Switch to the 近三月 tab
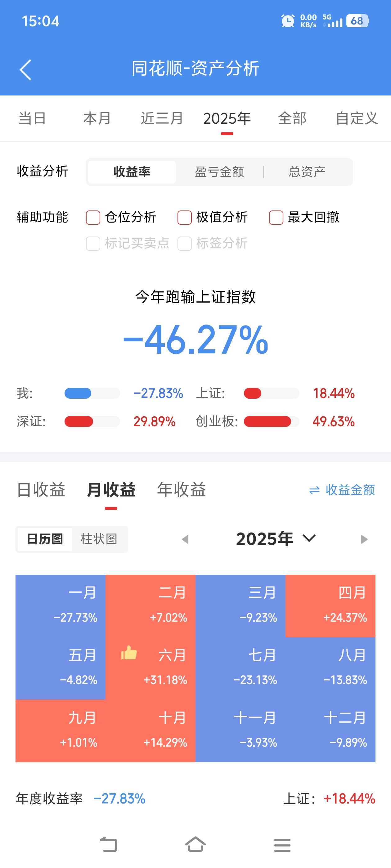Image resolution: width=391 pixels, height=868 pixels. (162, 118)
